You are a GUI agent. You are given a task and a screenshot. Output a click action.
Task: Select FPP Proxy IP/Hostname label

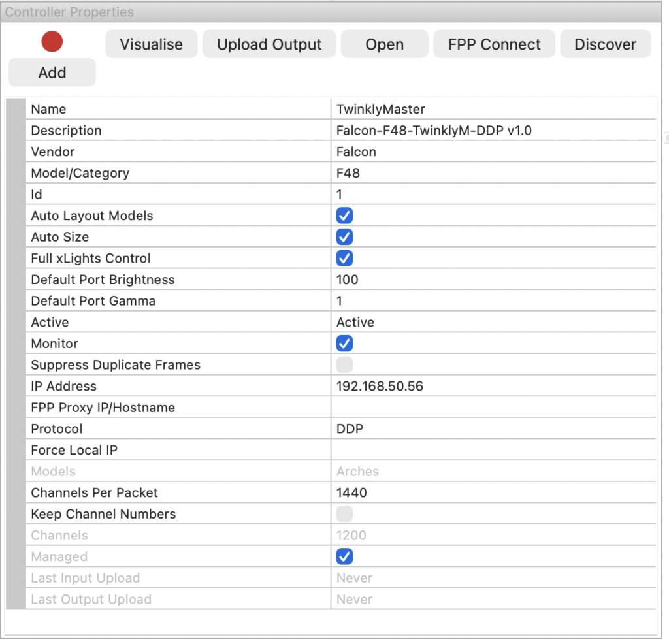103,408
